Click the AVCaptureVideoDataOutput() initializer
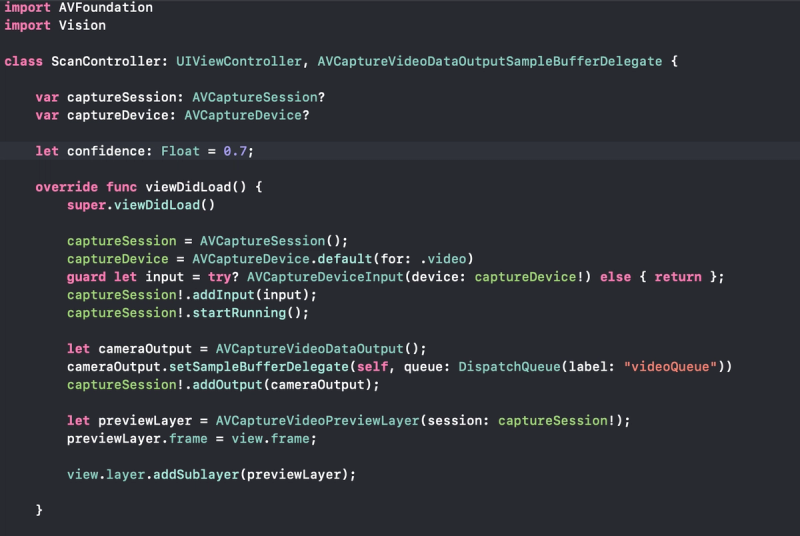Screen dimensions: 800x536 point(317,349)
